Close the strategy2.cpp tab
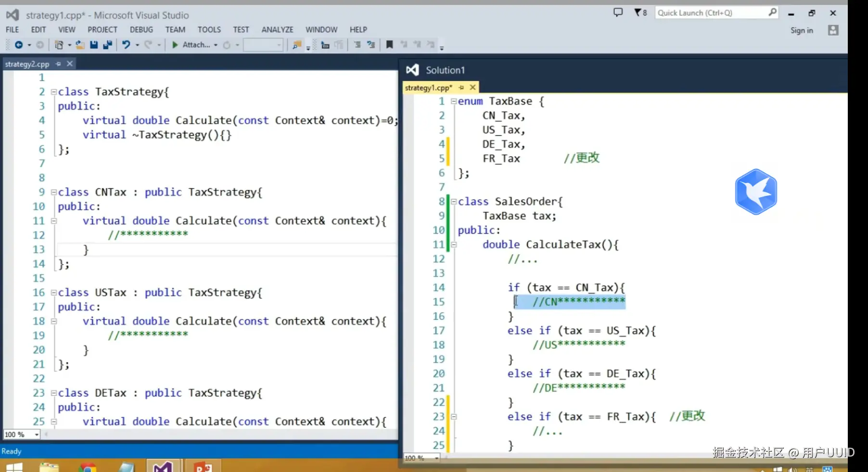Viewport: 868px width, 472px height. pyautogui.click(x=70, y=64)
